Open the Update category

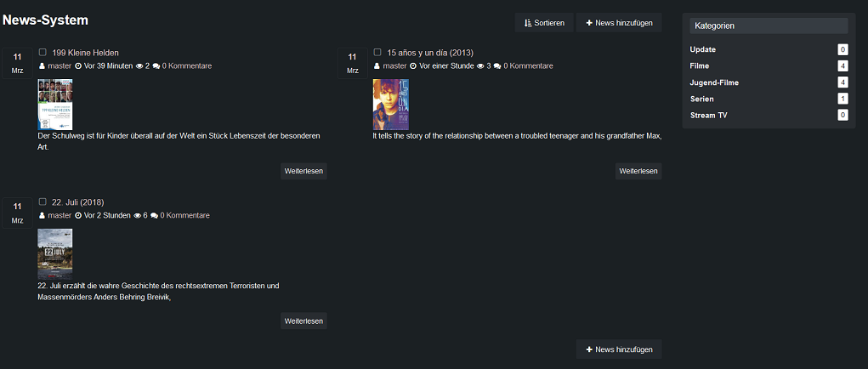click(x=703, y=50)
